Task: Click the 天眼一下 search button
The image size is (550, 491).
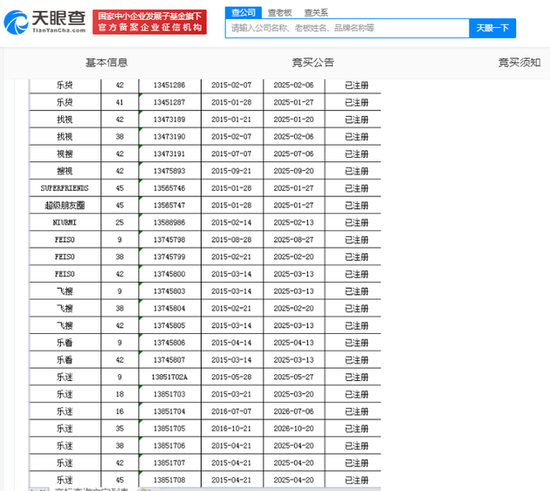Action: point(492,28)
